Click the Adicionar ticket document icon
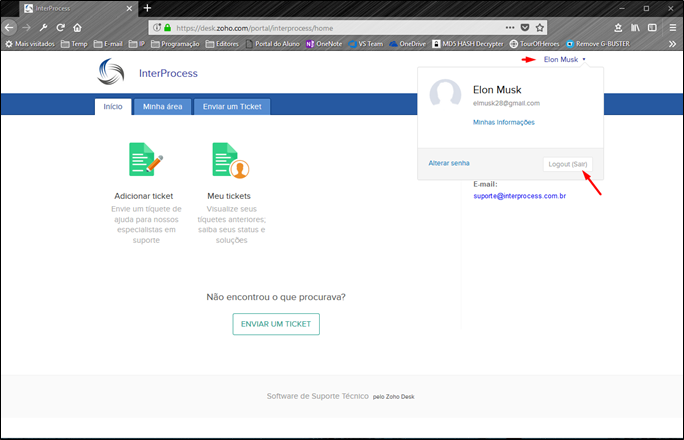Image resolution: width=684 pixels, height=440 pixels. click(x=146, y=160)
